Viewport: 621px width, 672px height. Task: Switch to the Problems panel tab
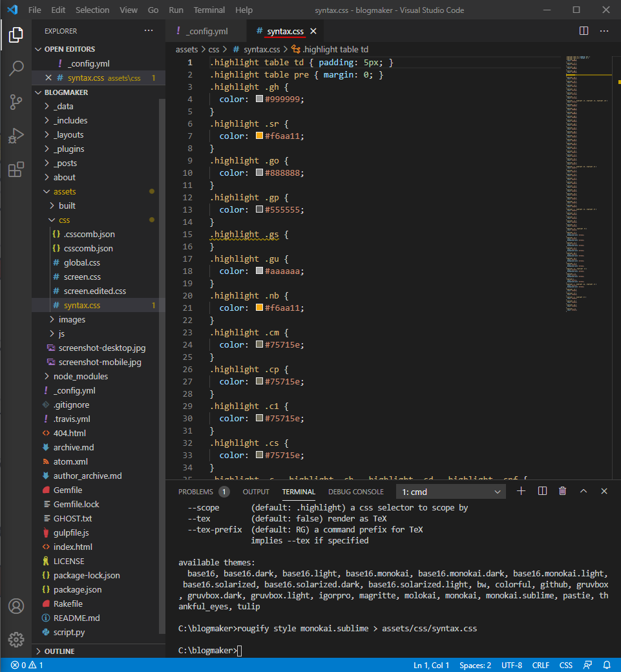click(x=204, y=492)
